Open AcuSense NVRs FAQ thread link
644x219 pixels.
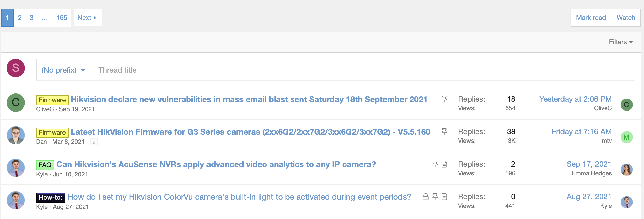[x=216, y=164]
